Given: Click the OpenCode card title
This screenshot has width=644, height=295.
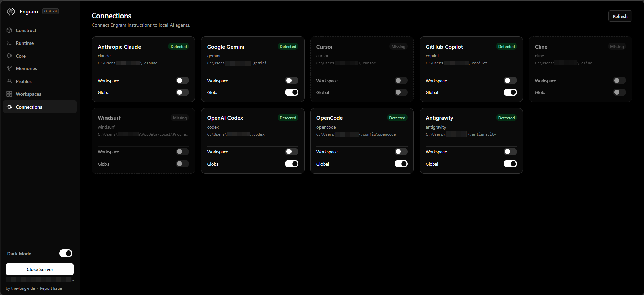Looking at the screenshot, I should click(329, 118).
